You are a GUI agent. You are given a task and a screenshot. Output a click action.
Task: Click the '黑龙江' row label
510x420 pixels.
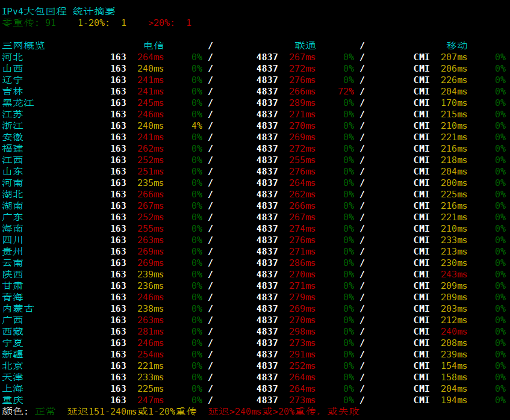point(18,103)
